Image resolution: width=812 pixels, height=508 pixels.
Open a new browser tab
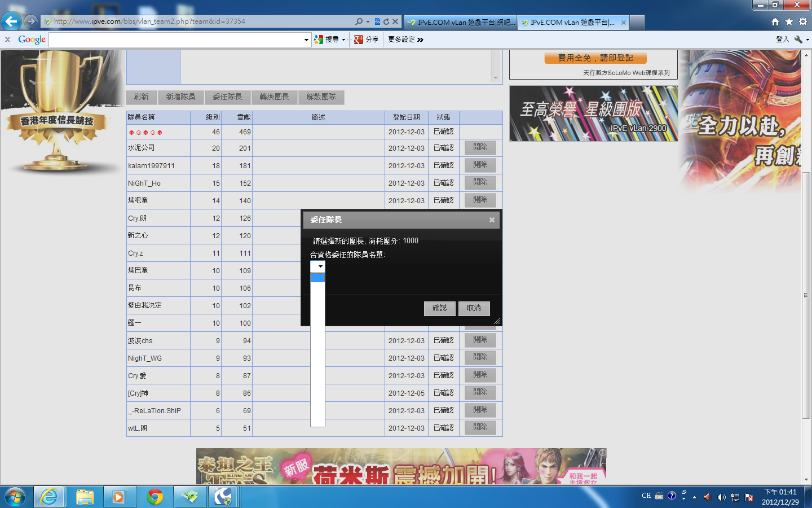(637, 23)
